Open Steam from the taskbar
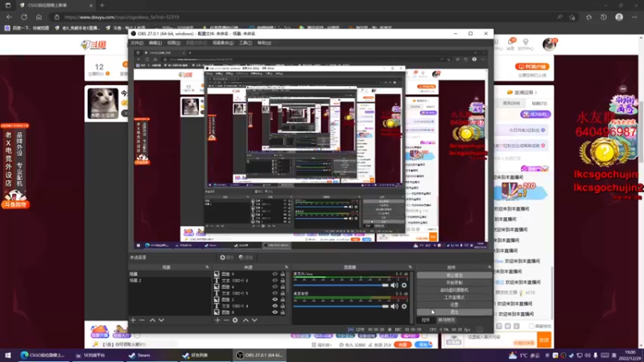644x362 pixels. click(x=139, y=356)
